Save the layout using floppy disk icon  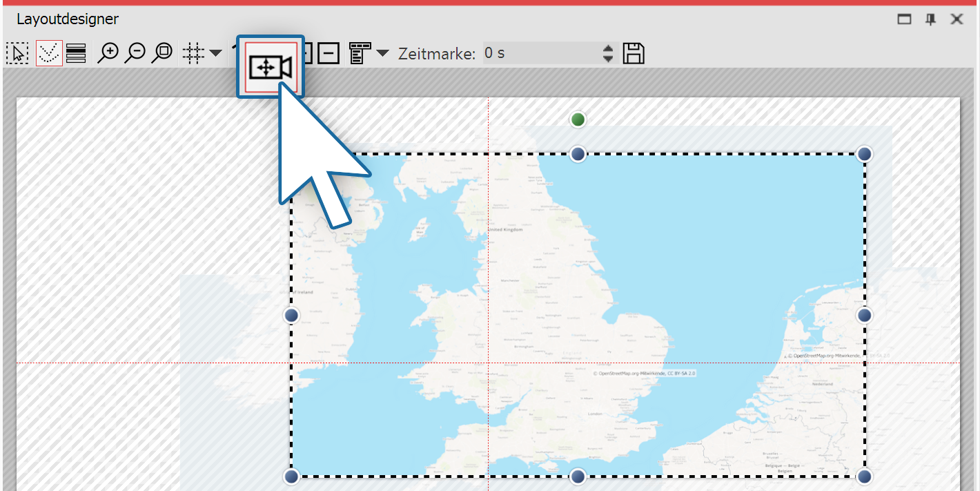[634, 52]
